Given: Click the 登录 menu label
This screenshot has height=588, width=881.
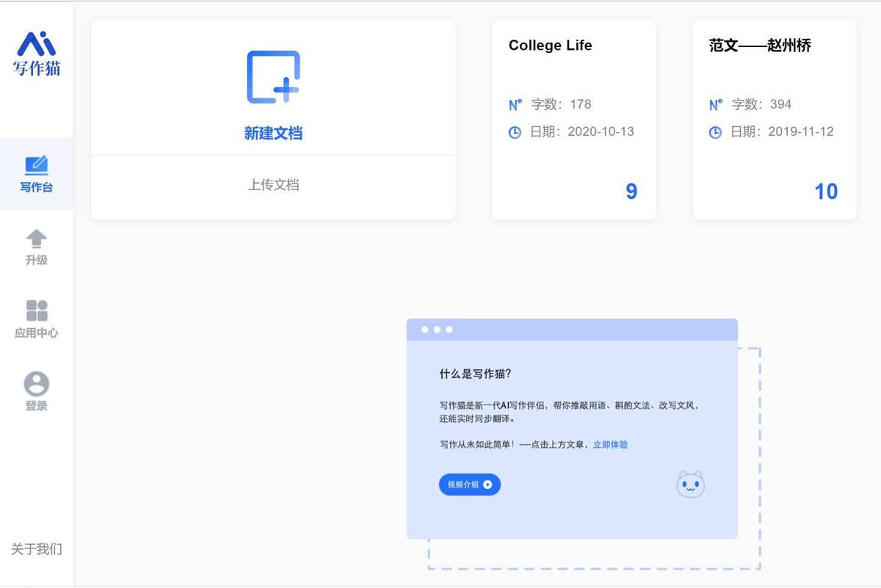Looking at the screenshot, I should 37,405.
